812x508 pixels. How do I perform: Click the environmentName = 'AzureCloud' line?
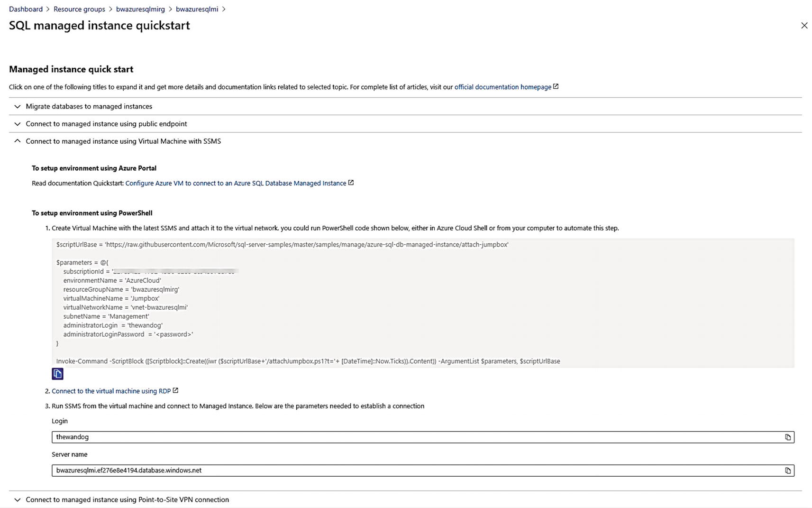(x=112, y=280)
